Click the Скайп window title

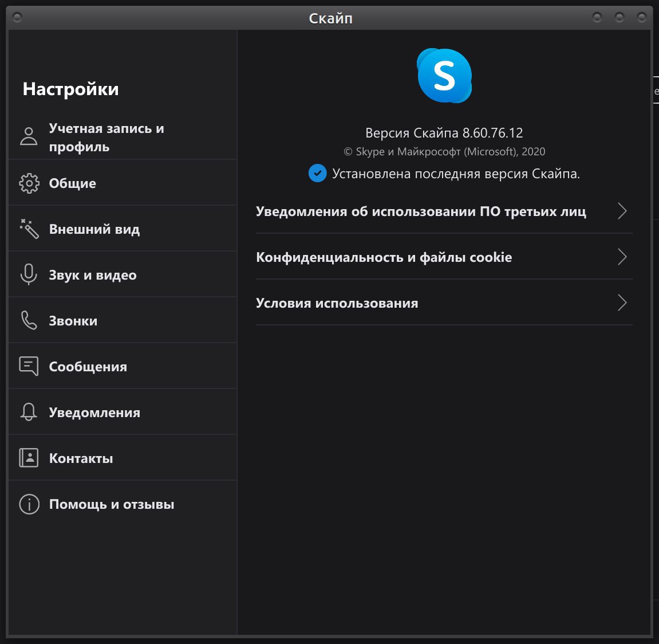click(330, 18)
